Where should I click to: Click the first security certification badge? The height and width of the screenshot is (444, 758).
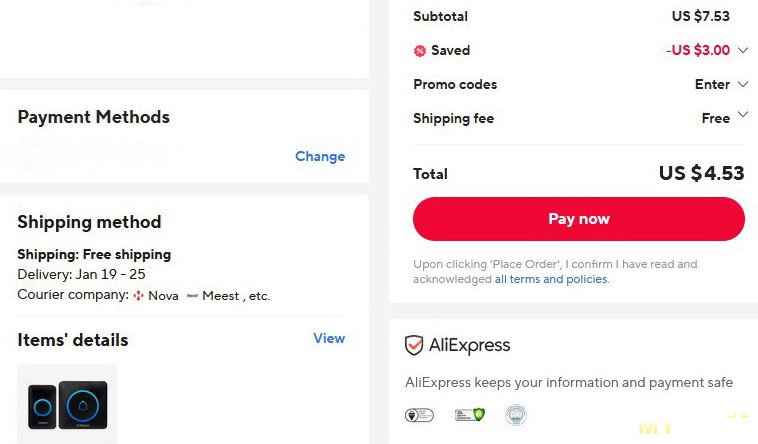click(x=419, y=415)
